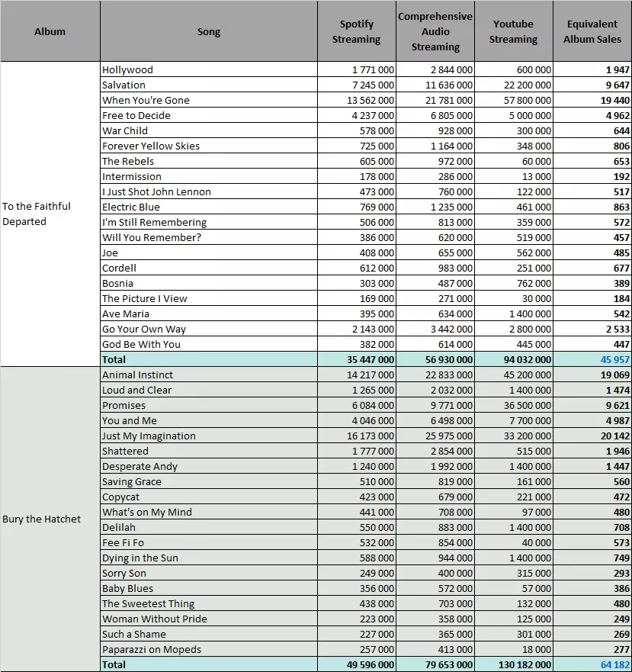Click the "Just My Imagination" cell

(209, 436)
